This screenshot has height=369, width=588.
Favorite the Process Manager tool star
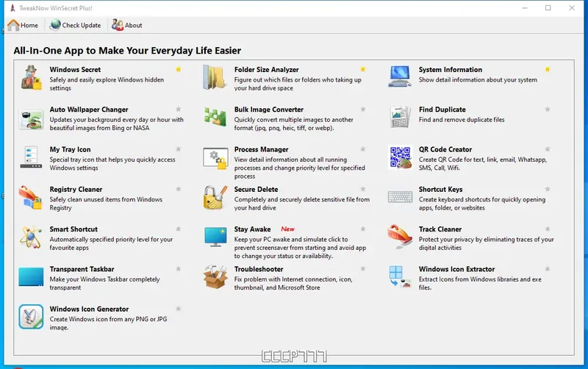(363, 149)
